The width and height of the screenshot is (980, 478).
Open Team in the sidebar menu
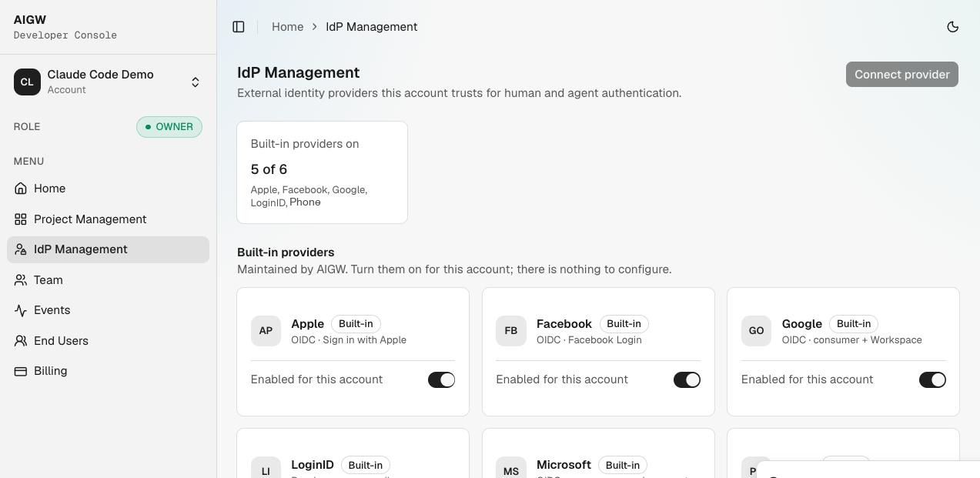click(x=108, y=280)
